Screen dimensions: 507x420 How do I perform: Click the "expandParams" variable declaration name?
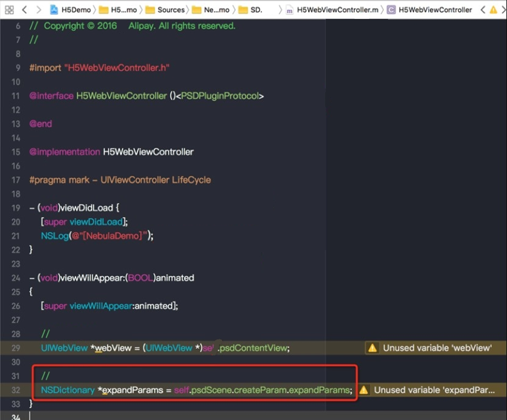coord(132,390)
